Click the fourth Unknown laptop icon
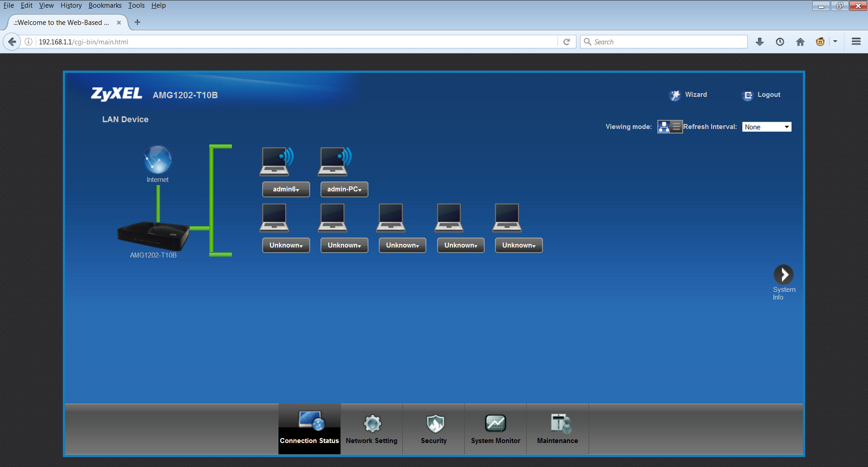This screenshot has height=467, width=868. [449, 218]
